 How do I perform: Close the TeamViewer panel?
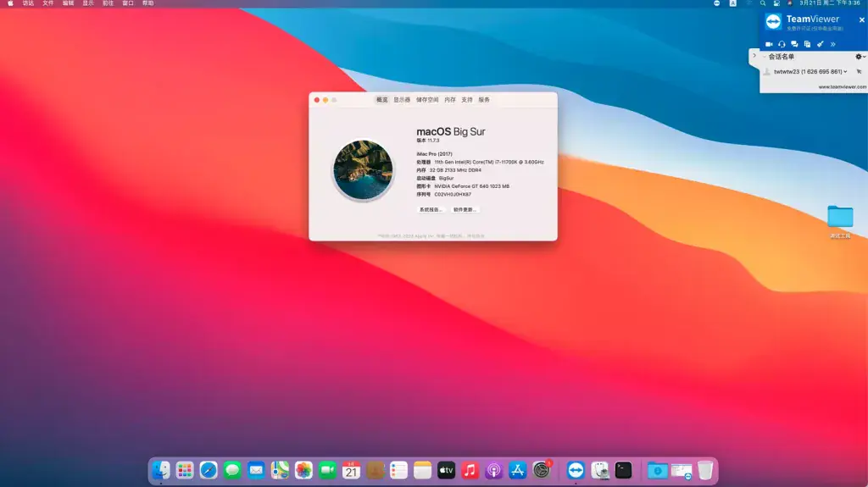pyautogui.click(x=862, y=20)
